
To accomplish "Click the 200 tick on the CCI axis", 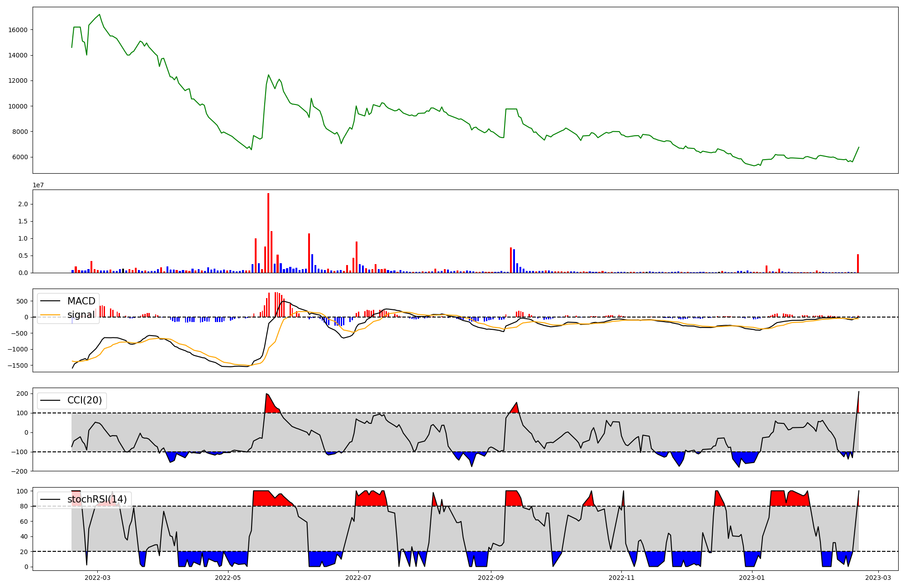I will (22, 394).
